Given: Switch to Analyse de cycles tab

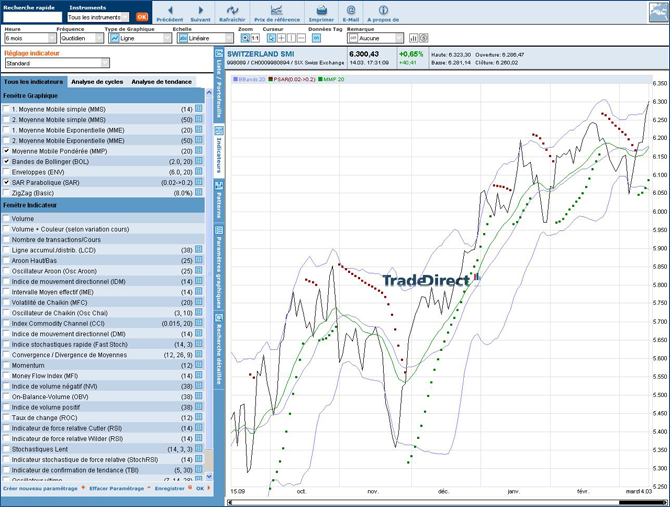Looking at the screenshot, I should pyautogui.click(x=97, y=82).
